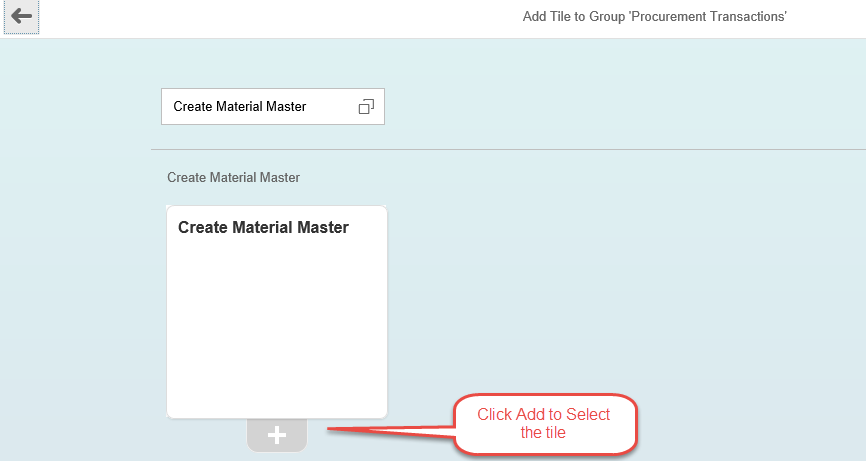
Task: Click the word 'Master' in the search box
Action: [286, 107]
